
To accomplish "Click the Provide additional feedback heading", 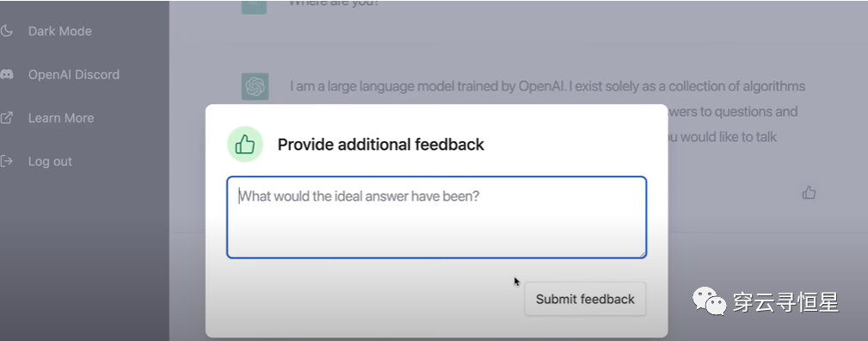I will (381, 145).
